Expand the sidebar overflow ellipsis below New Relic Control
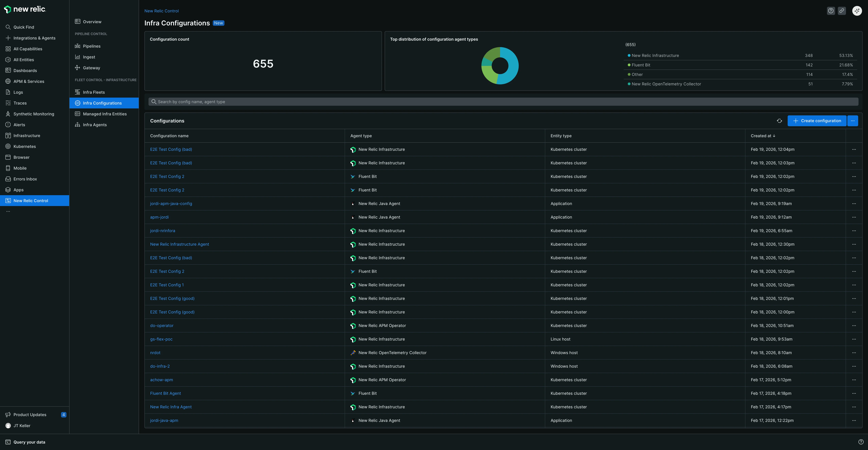This screenshot has width=868, height=450. (8, 211)
